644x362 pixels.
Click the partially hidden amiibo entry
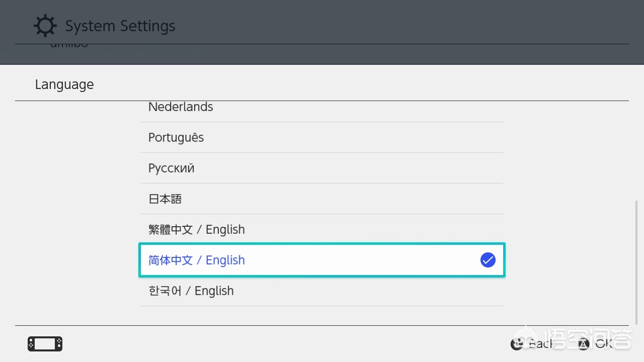coord(69,45)
